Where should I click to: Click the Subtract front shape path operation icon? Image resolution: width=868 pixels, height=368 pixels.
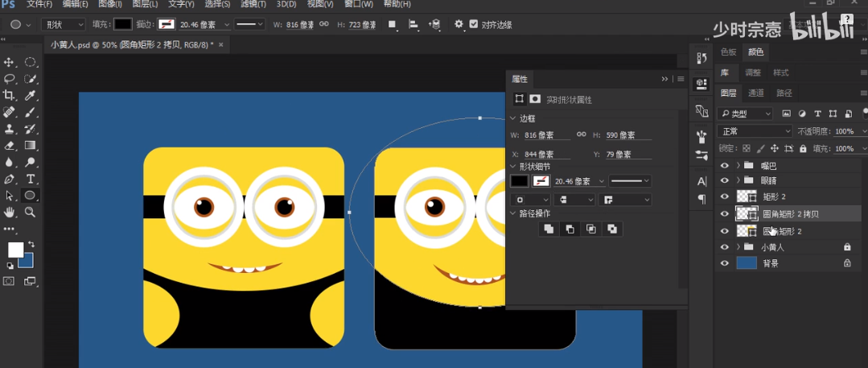(570, 229)
